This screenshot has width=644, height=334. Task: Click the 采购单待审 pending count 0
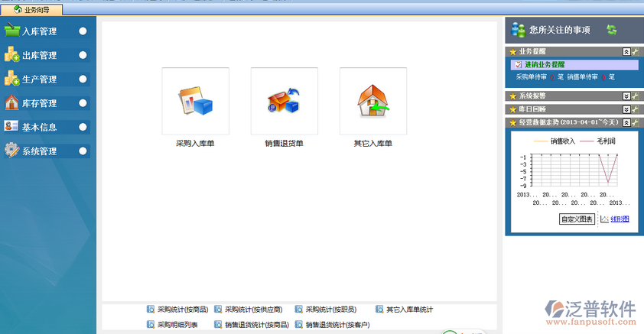pyautogui.click(x=552, y=77)
